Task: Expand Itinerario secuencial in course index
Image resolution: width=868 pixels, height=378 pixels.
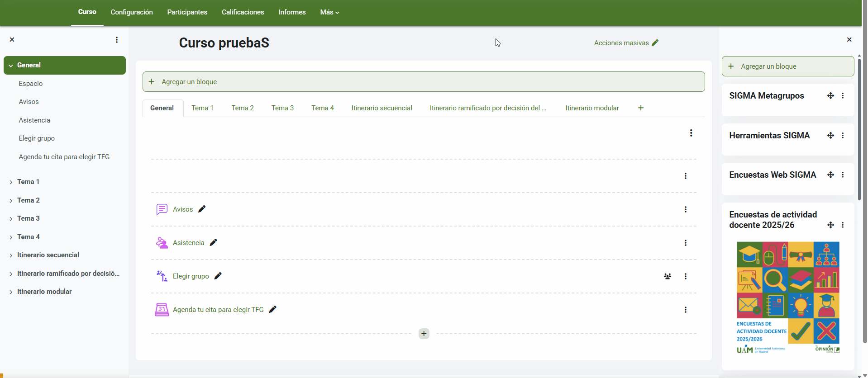Action: pyautogui.click(x=11, y=255)
